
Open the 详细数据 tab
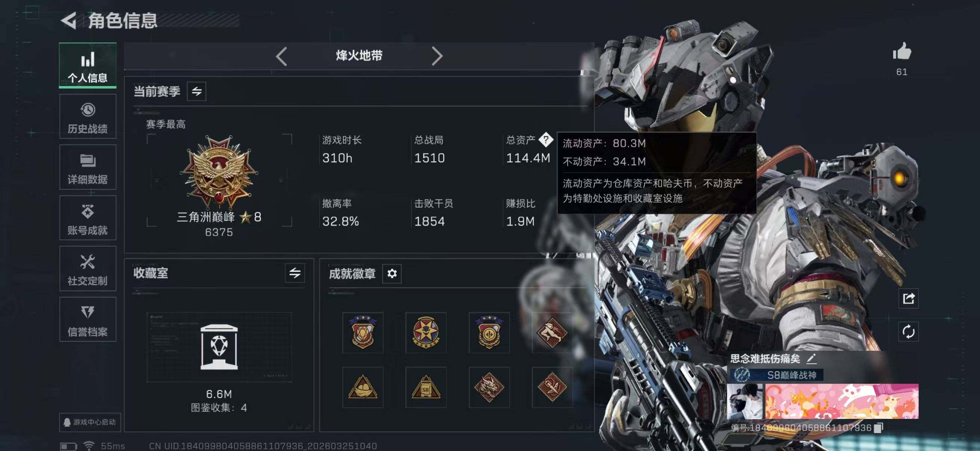[x=88, y=167]
